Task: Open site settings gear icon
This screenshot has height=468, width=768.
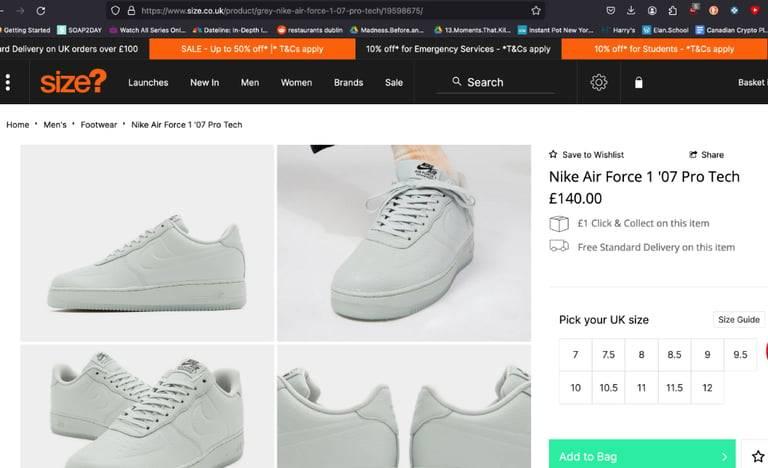Action: click(x=599, y=82)
